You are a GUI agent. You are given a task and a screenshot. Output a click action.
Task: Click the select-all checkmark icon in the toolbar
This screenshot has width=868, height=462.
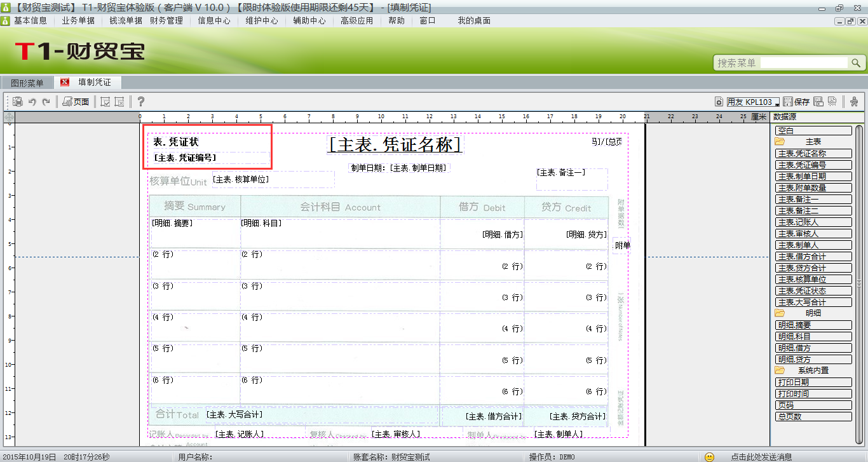(105, 102)
